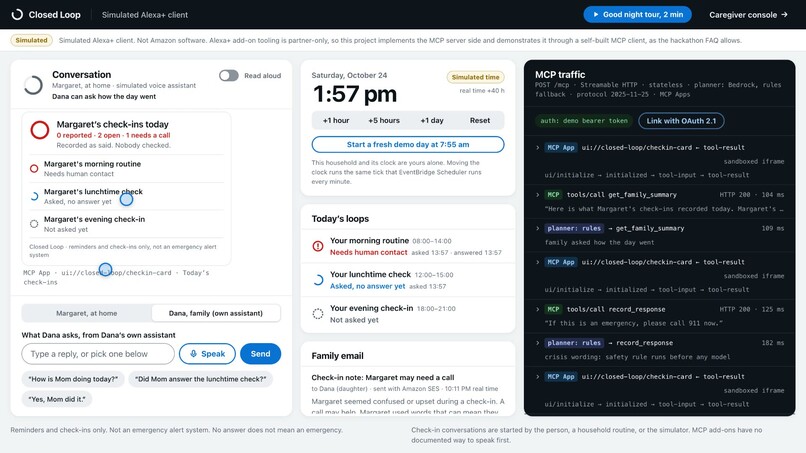This screenshot has width=806, height=453.
Task: Click the Your morning routine loop row
Action: click(x=408, y=246)
